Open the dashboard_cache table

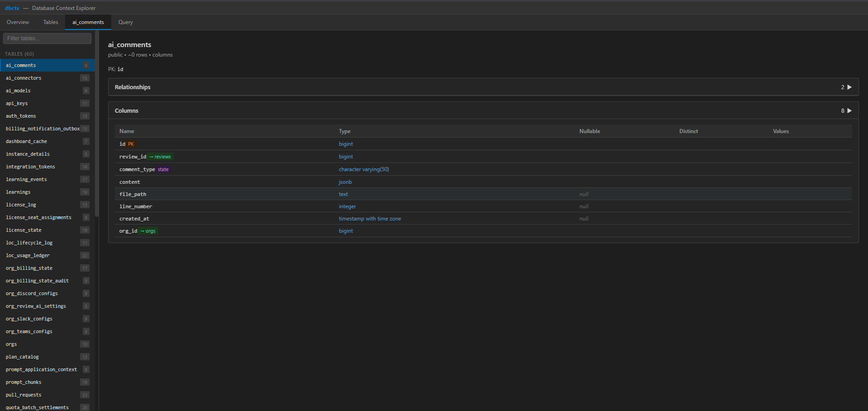[47, 141]
